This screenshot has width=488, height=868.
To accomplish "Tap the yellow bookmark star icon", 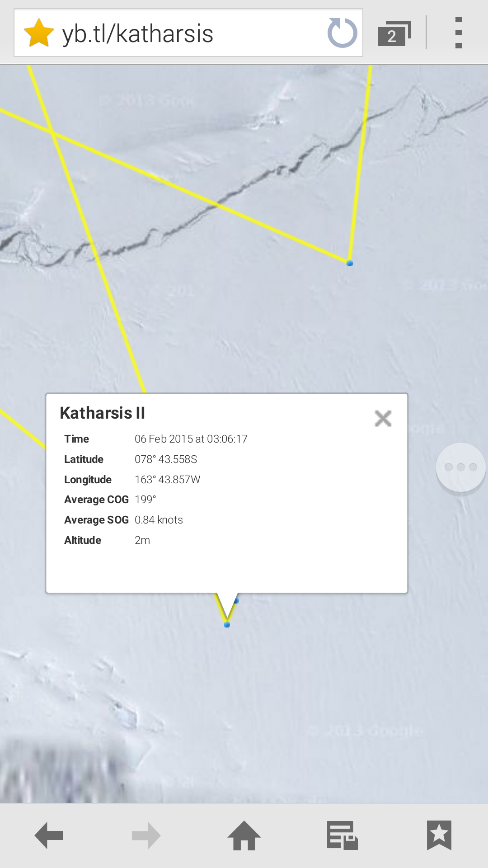I will click(x=39, y=33).
